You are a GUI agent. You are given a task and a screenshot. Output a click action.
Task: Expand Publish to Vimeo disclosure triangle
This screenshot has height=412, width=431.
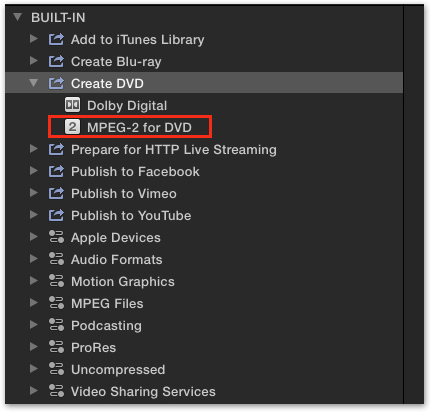[x=34, y=193]
